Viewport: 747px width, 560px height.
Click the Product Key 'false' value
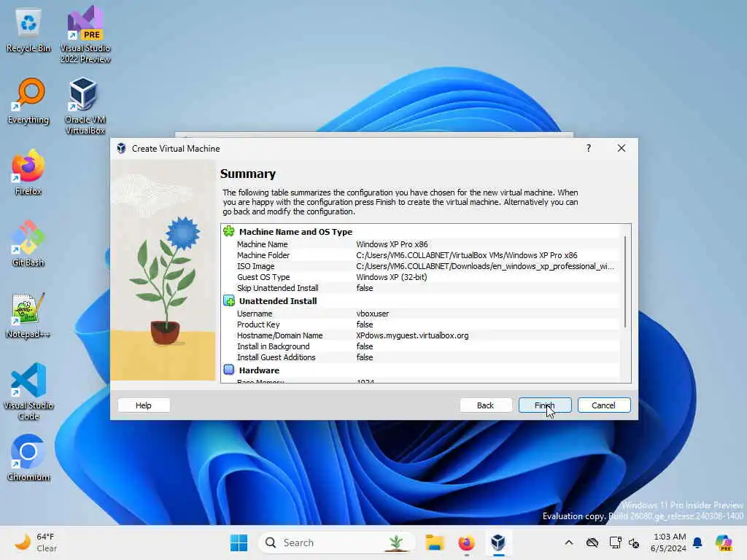click(365, 324)
